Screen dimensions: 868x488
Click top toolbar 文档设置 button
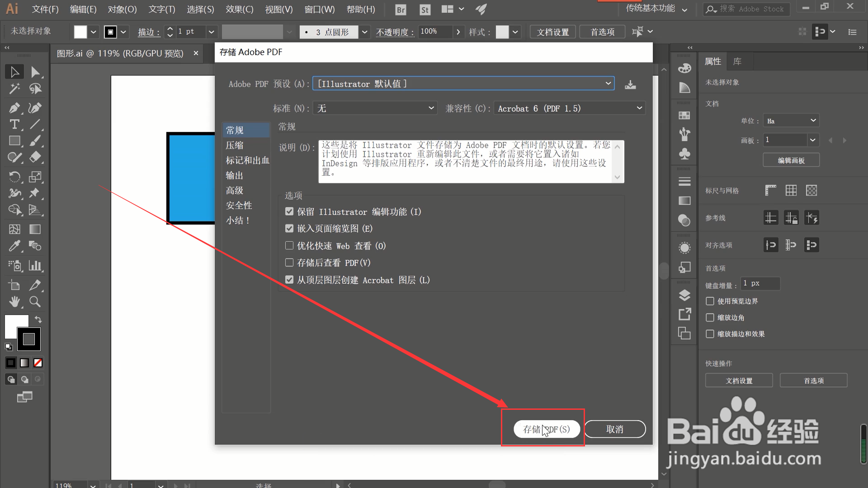[x=553, y=32]
